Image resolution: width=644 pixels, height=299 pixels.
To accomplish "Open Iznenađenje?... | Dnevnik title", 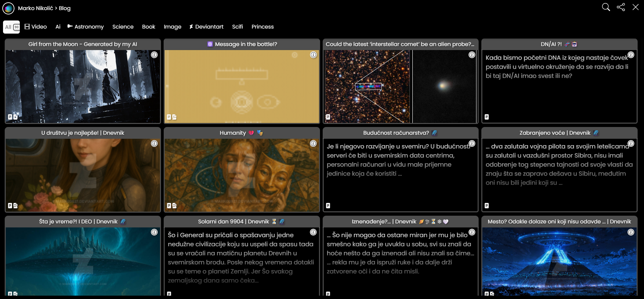I will tap(400, 221).
